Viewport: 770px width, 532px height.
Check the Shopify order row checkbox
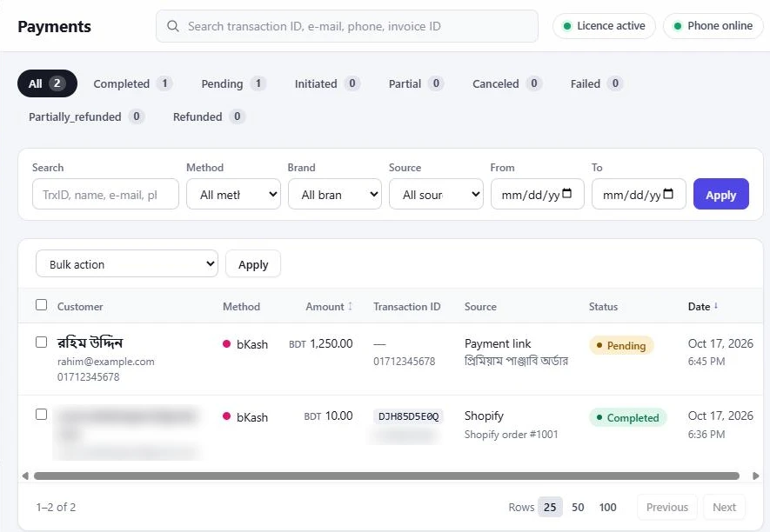(x=41, y=415)
